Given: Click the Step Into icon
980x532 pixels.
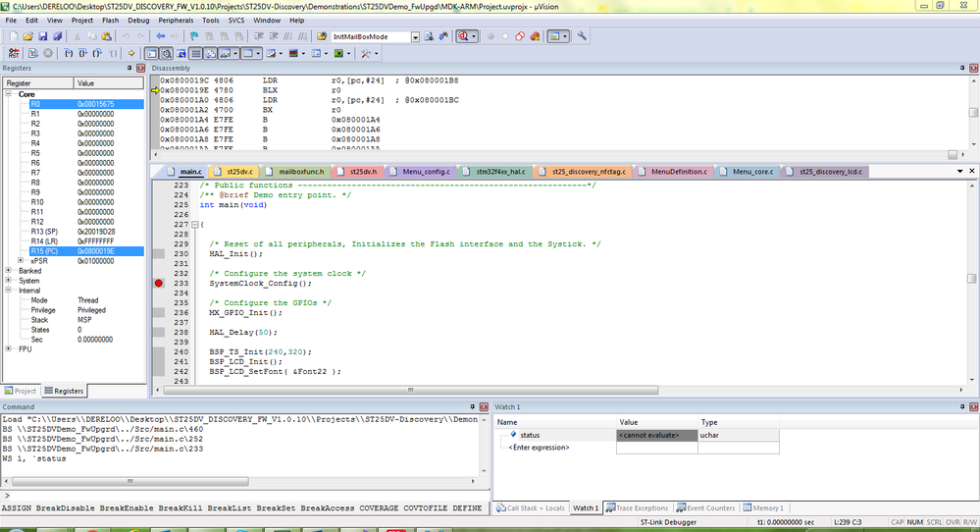Looking at the screenshot, I should pyautogui.click(x=68, y=54).
